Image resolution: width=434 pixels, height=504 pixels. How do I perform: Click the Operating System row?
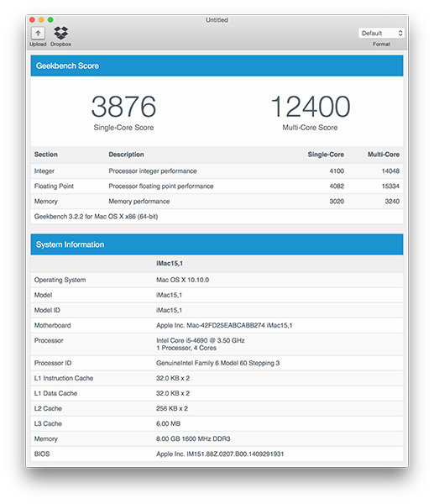[x=217, y=280]
